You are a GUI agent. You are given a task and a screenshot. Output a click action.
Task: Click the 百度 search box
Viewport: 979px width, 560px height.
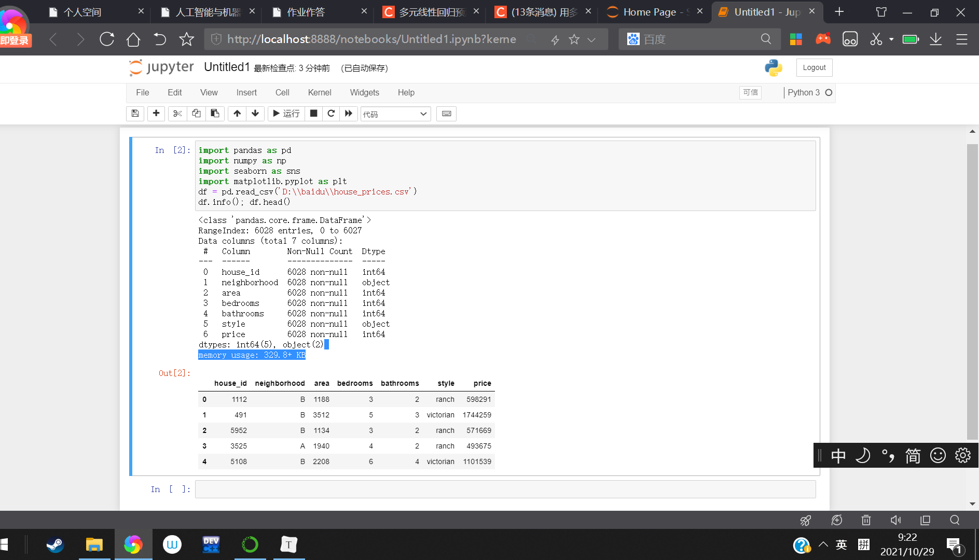click(698, 39)
